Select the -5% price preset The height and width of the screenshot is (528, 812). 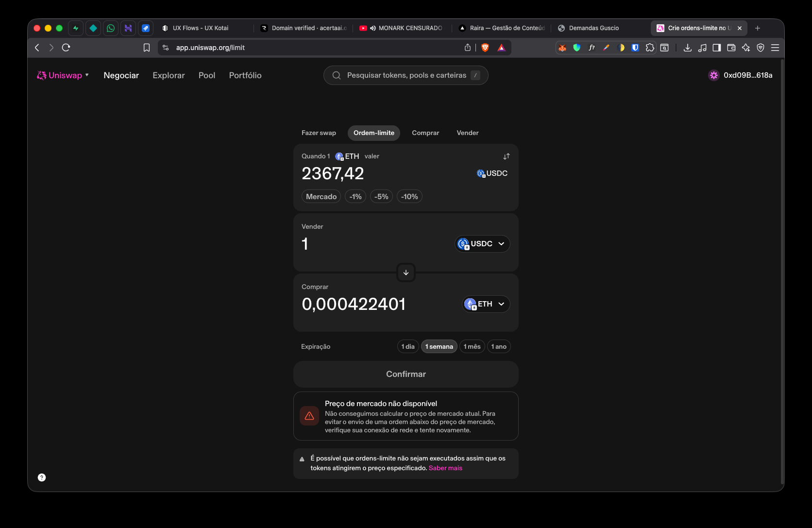(x=381, y=197)
